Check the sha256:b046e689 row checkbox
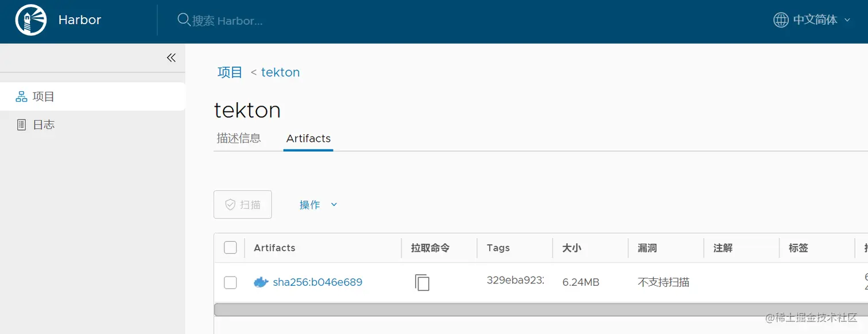This screenshot has width=868, height=334. click(x=230, y=282)
